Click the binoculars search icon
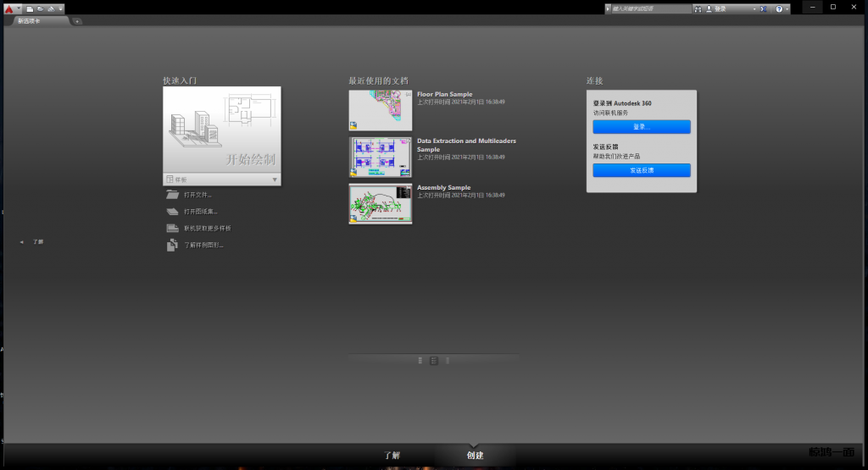 point(698,8)
